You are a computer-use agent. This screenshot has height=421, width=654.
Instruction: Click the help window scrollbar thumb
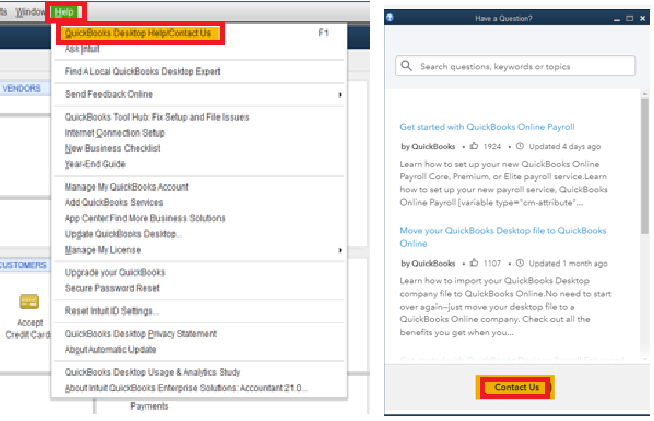tap(645, 166)
